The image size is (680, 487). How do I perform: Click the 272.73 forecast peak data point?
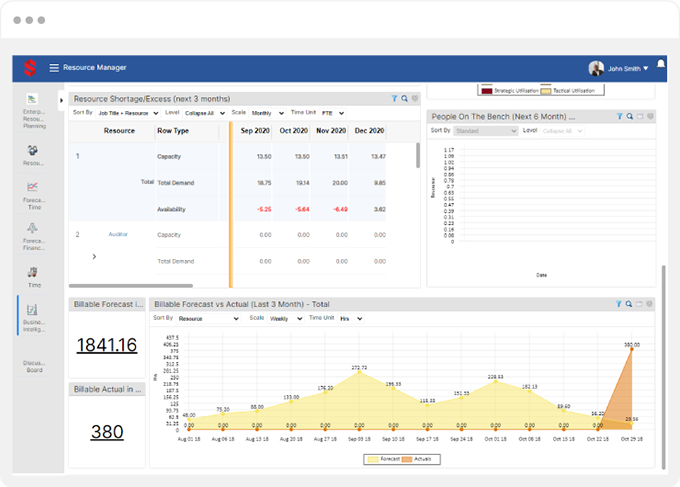[359, 372]
